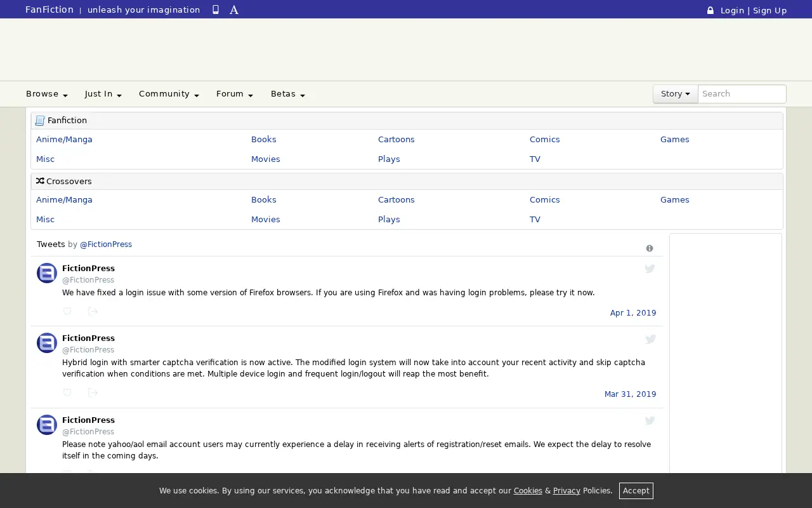Open the @FictionPress tweets link
This screenshot has width=812, height=508.
tap(106, 244)
